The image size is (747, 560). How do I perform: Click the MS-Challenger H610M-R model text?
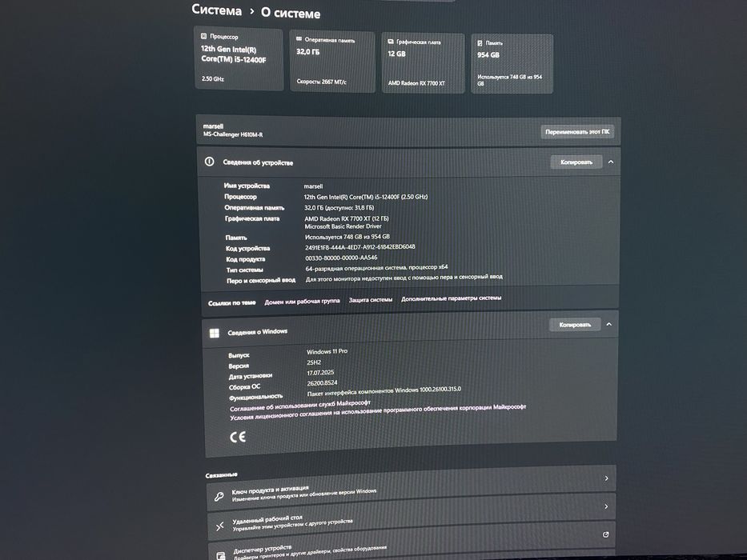(233, 134)
